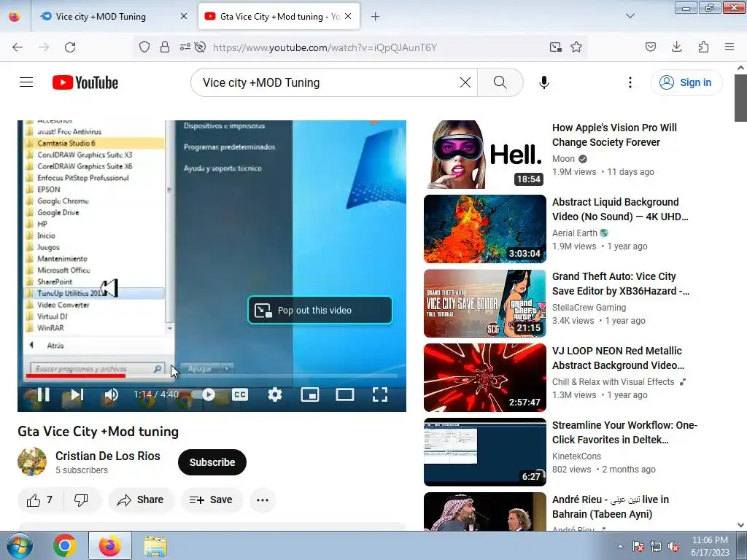Skip to next video in player
This screenshot has width=747, height=560.
point(77,394)
